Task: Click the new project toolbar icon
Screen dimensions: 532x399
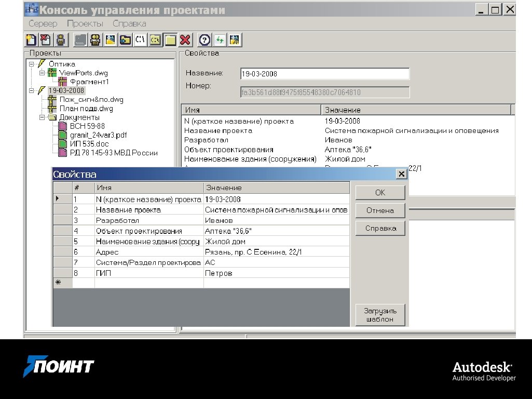Action: point(31,40)
